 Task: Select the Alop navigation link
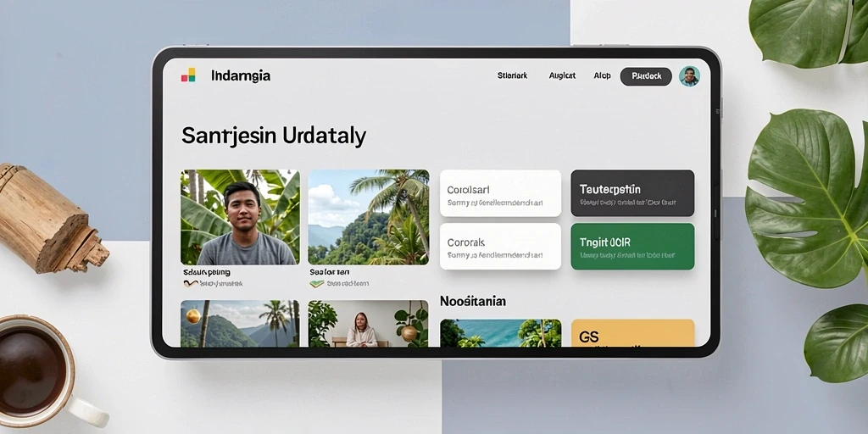tap(603, 75)
